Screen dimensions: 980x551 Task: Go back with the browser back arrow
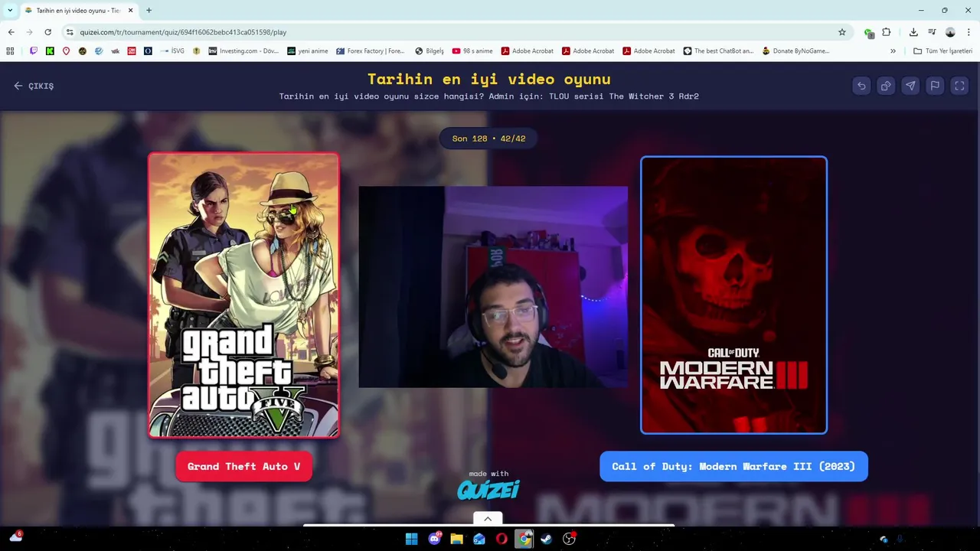pyautogui.click(x=11, y=32)
